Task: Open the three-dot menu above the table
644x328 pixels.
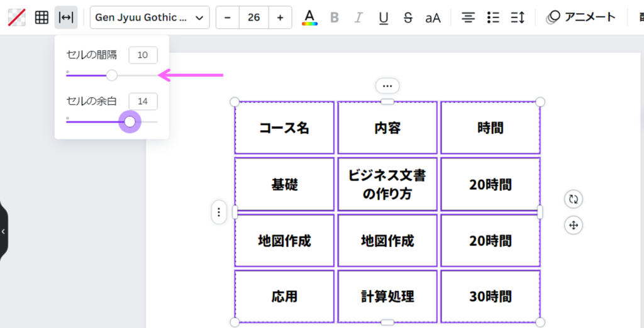Action: pyautogui.click(x=387, y=85)
